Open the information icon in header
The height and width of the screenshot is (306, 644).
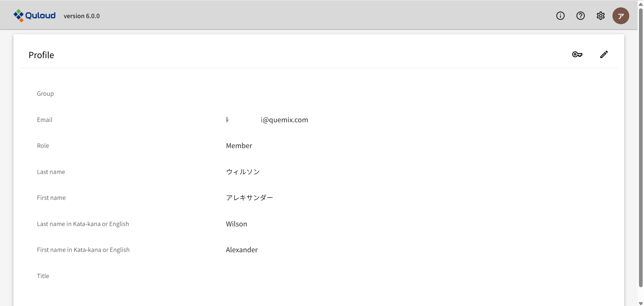point(560,16)
